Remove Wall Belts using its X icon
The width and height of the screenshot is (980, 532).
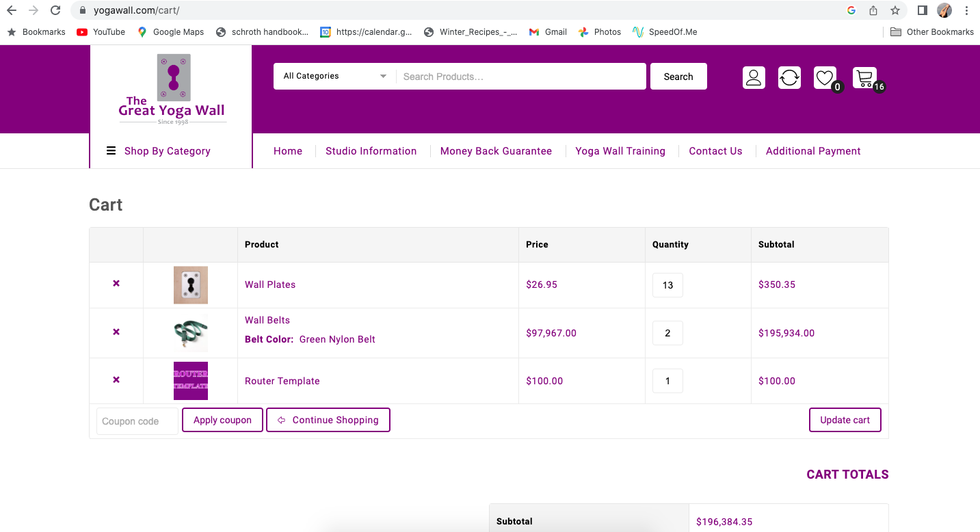click(x=116, y=332)
